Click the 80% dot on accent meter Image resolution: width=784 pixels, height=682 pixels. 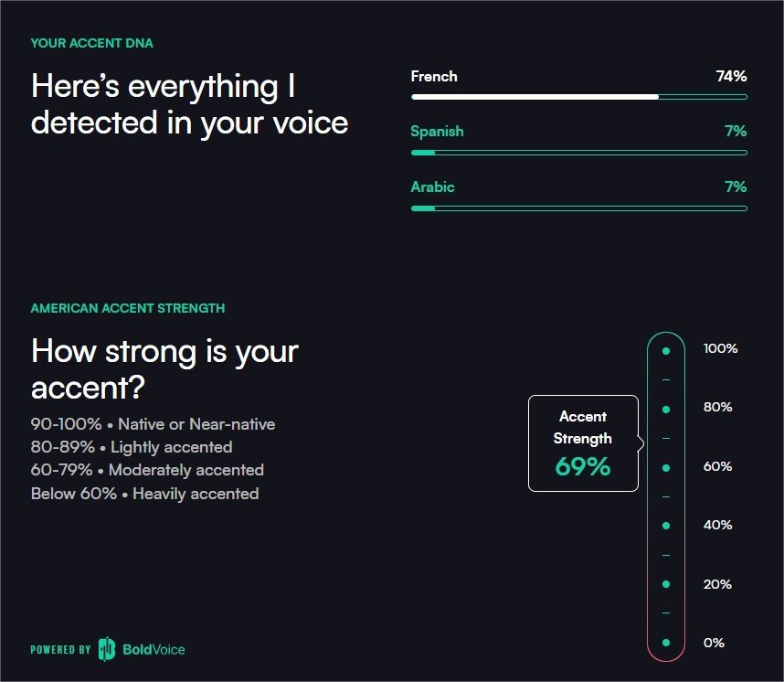point(666,409)
